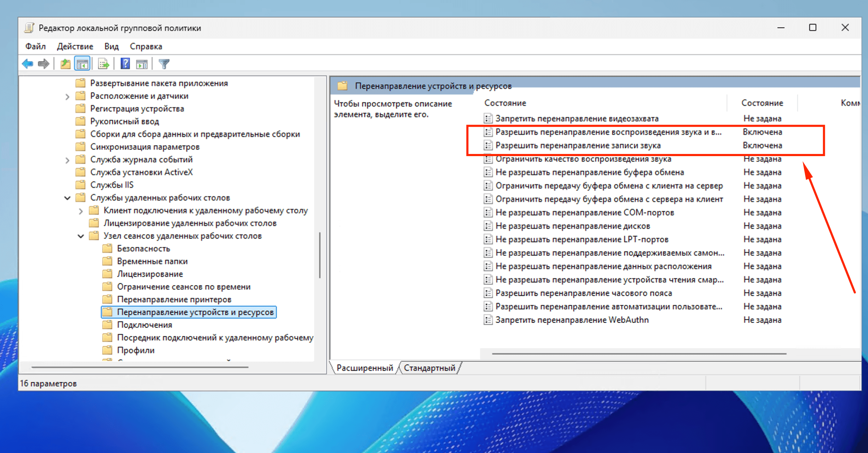Select the Безопасность folder icon
Screen dimensions: 868x453
107,248
